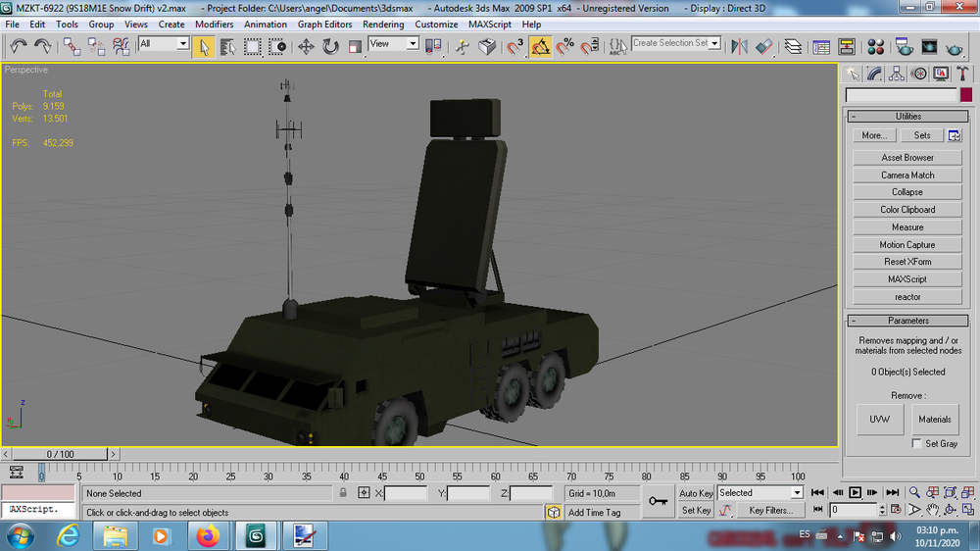
Task: Click the Redo arrow icon
Action: coord(42,46)
